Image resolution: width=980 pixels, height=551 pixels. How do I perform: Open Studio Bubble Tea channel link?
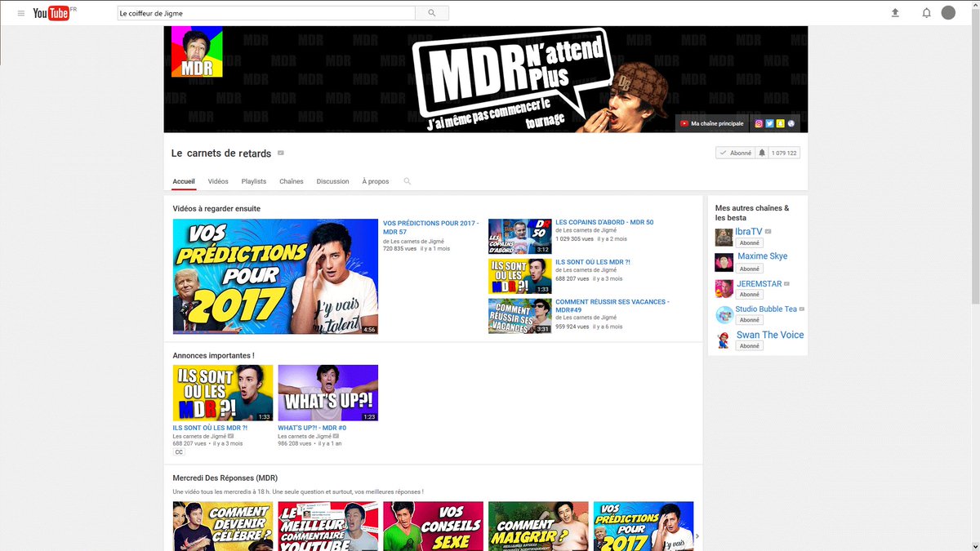click(x=766, y=309)
